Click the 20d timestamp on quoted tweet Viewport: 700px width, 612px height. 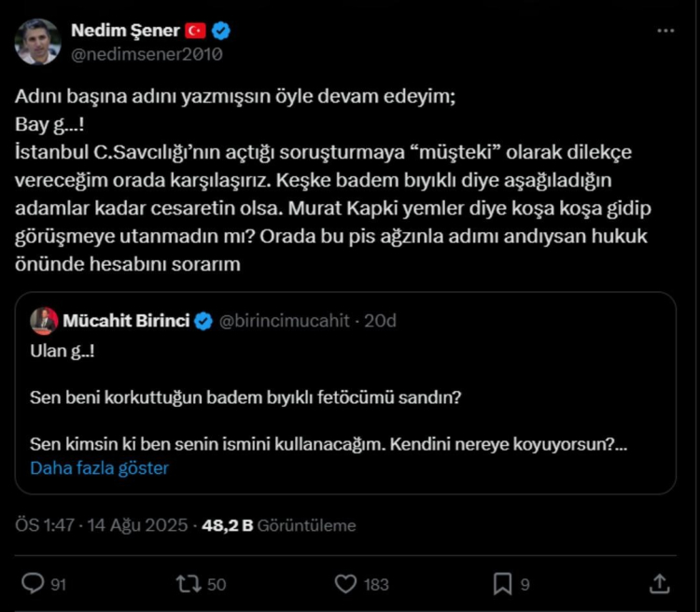pyautogui.click(x=381, y=322)
